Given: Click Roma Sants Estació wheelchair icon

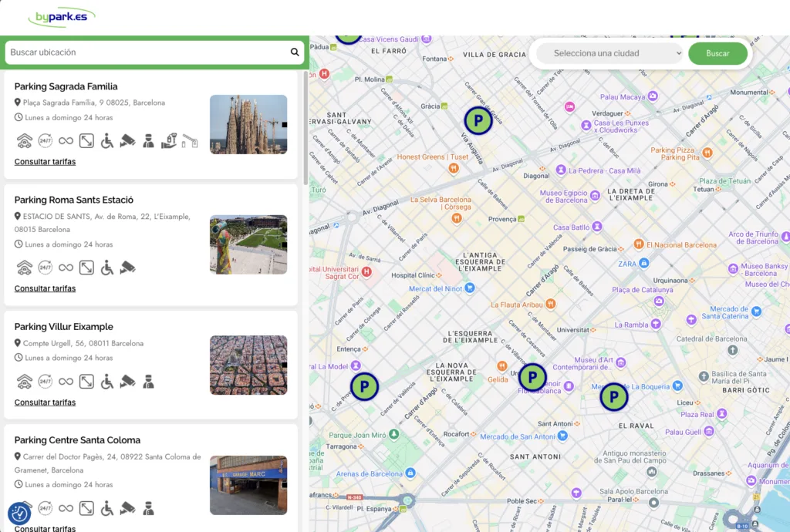Looking at the screenshot, I should point(106,268).
